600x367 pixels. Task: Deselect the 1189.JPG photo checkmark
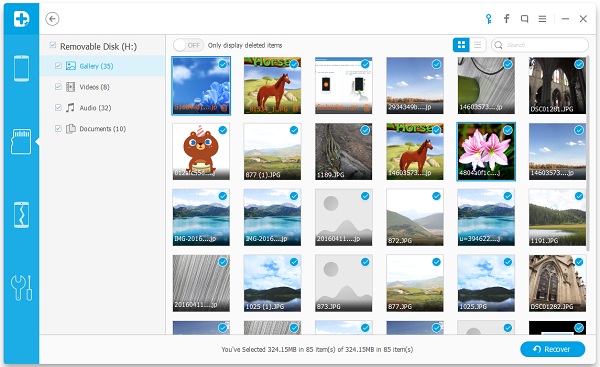click(365, 130)
